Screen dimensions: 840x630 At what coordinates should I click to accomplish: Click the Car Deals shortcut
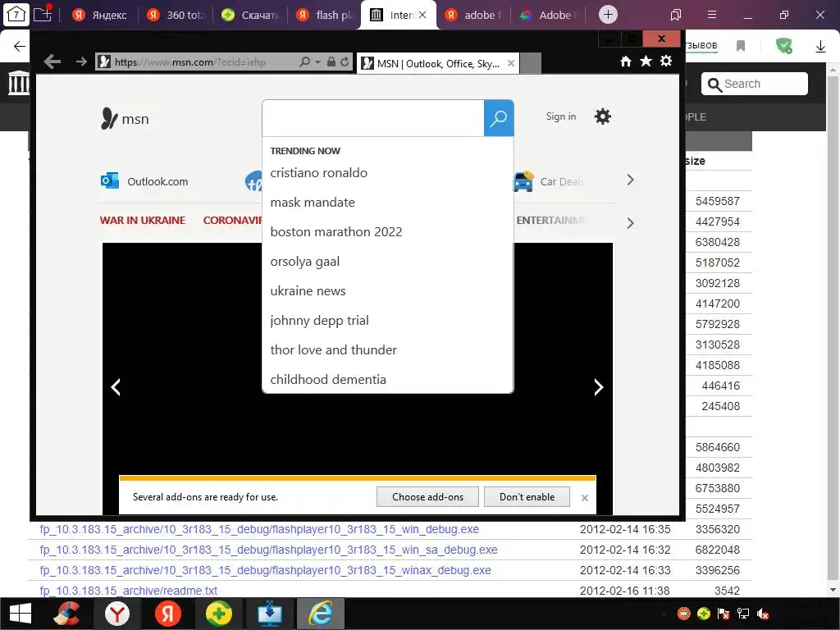tap(549, 181)
